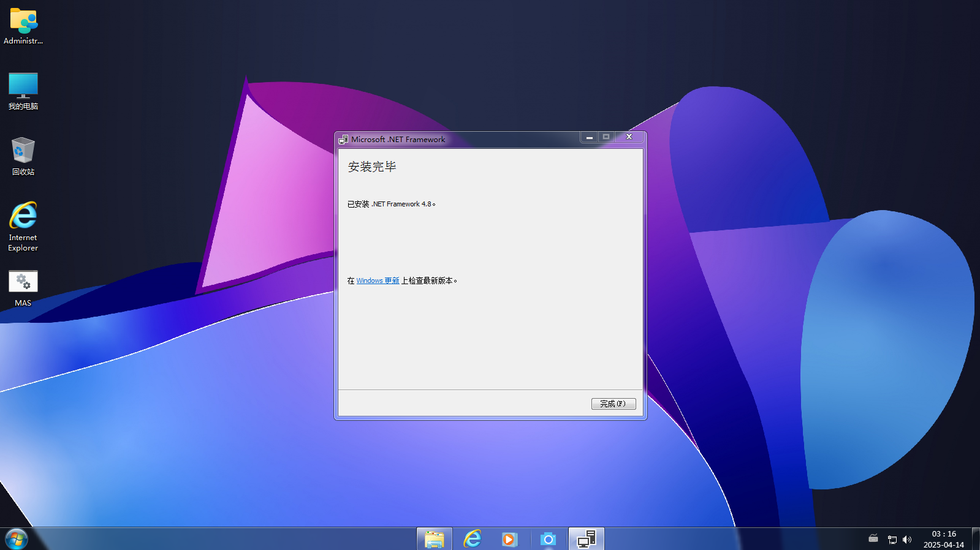Launch Internet Explorer from desktop icon
The height and width of the screenshot is (550, 980).
click(23, 226)
